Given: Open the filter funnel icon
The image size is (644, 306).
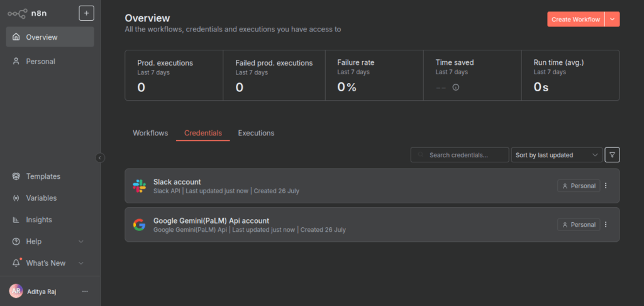Looking at the screenshot, I should click(x=612, y=155).
